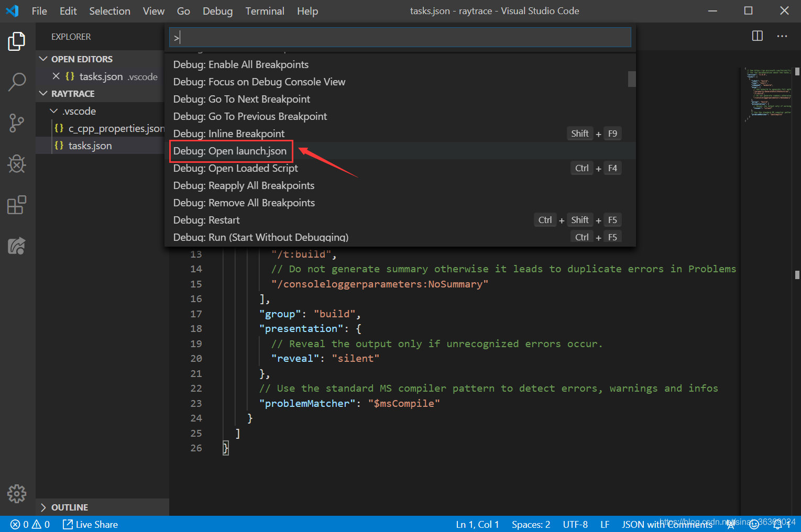Open the More Actions ellipsis menu

tap(782, 36)
